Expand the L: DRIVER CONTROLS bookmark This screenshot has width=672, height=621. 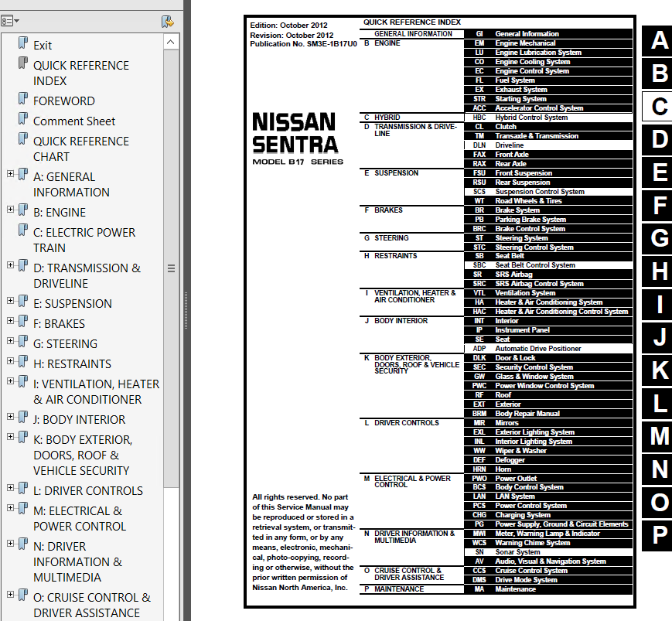point(10,488)
